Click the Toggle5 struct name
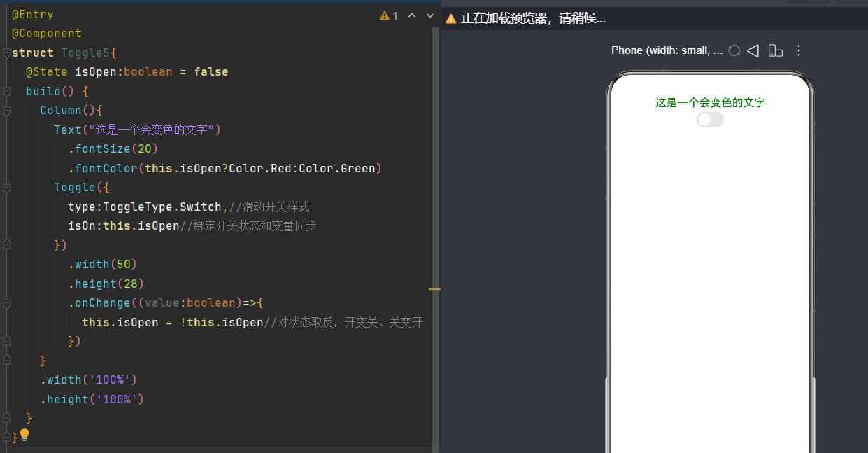Image resolution: width=868 pixels, height=453 pixels. click(x=85, y=53)
